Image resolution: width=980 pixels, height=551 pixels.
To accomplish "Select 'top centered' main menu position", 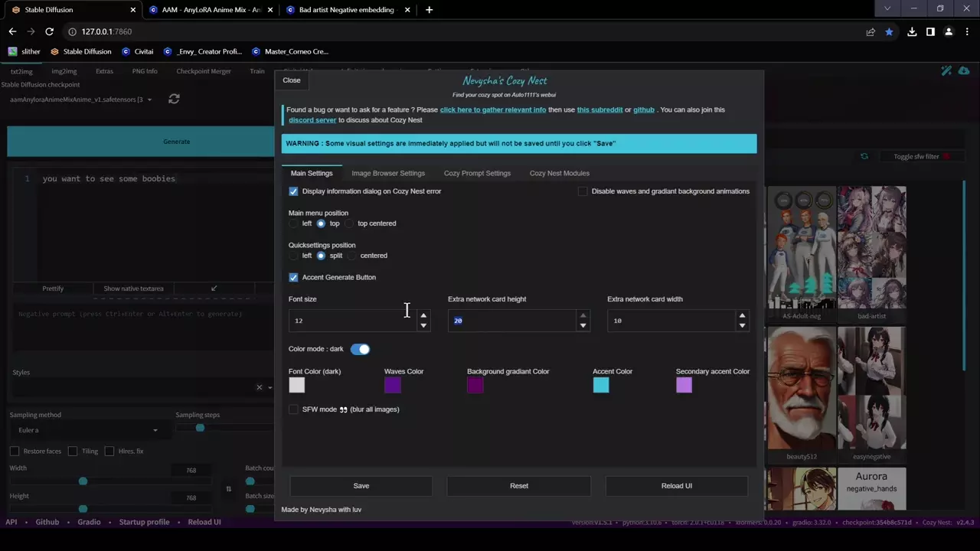I will click(349, 223).
